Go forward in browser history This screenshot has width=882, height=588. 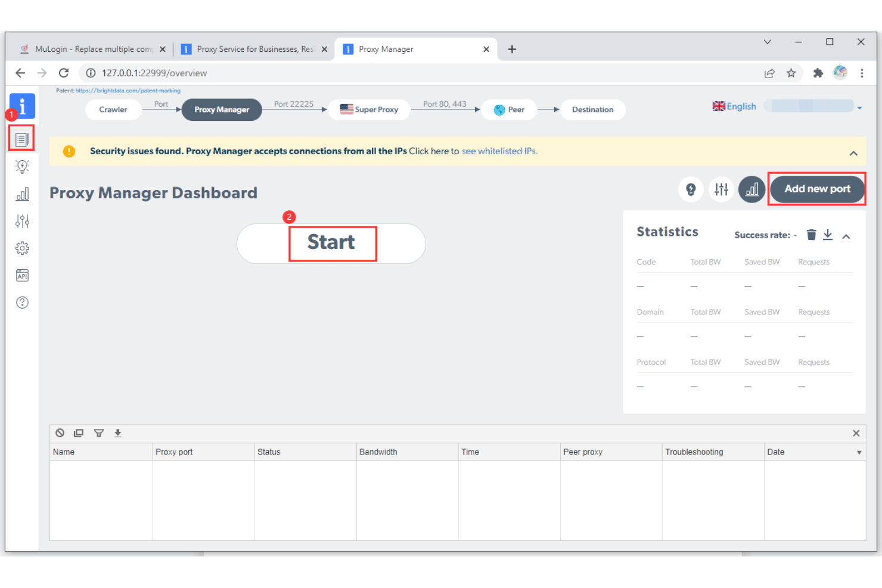coord(42,73)
